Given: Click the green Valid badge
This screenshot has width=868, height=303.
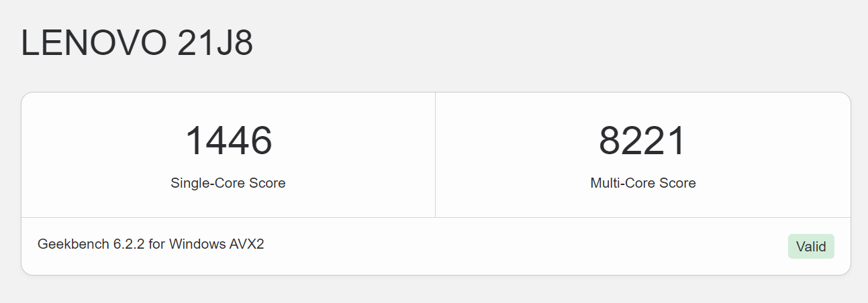Looking at the screenshot, I should 811,247.
